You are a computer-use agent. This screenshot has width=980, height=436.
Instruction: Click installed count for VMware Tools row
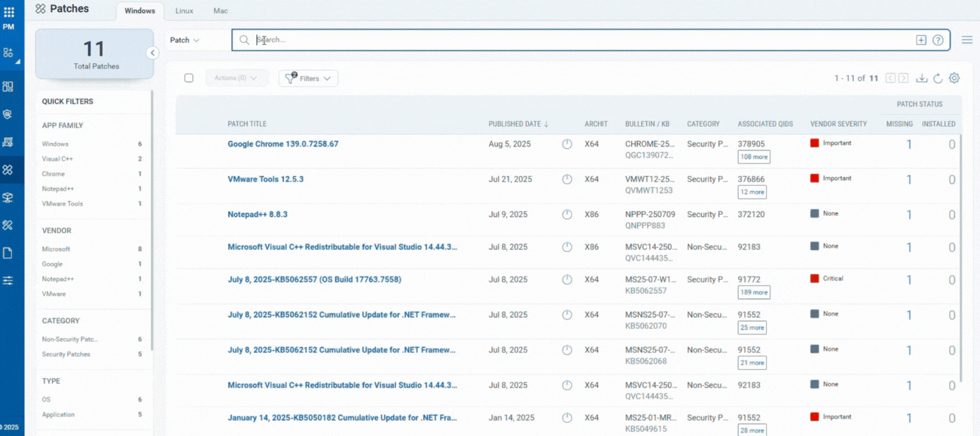[x=952, y=180]
